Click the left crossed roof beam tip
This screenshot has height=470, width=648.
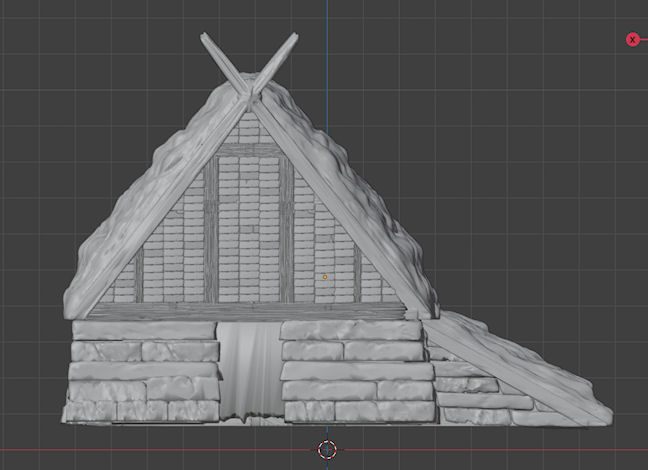click(x=208, y=40)
